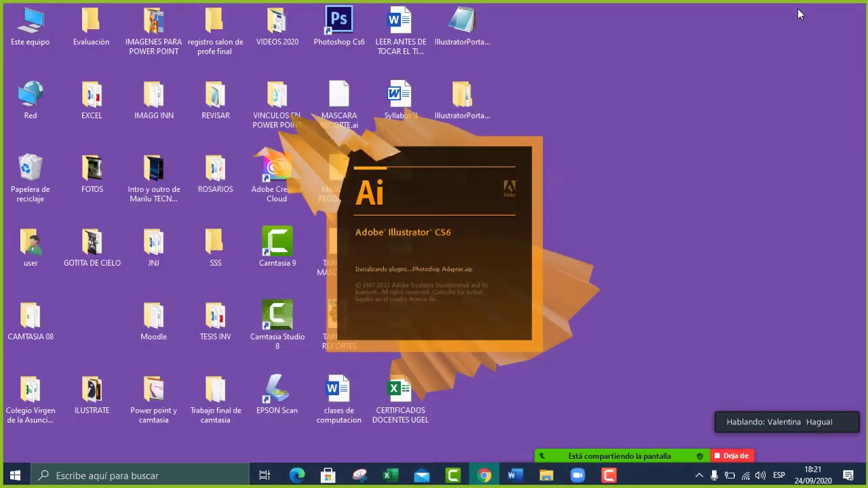This screenshot has height=488, width=868.
Task: Select the Red network desktop icon
Action: coord(30,100)
